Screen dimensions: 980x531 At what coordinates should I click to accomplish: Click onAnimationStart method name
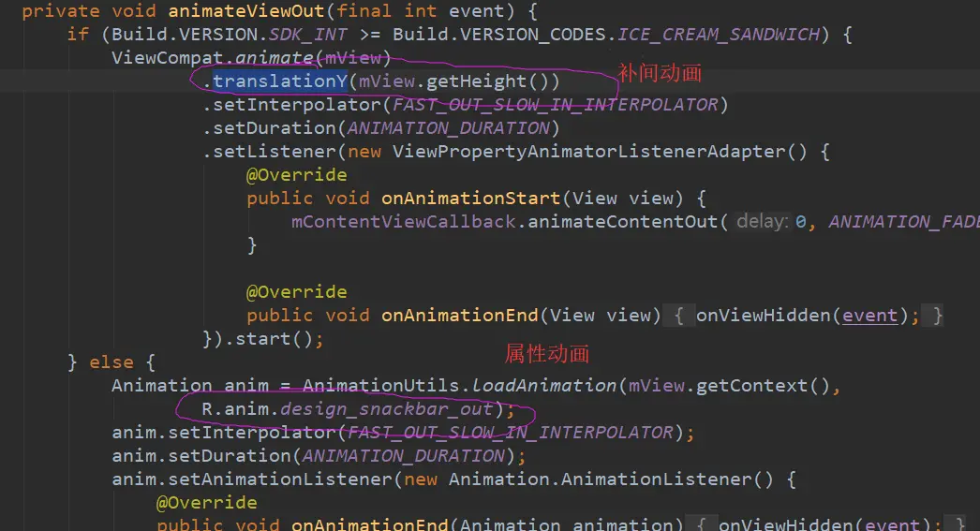pyautogui.click(x=471, y=199)
